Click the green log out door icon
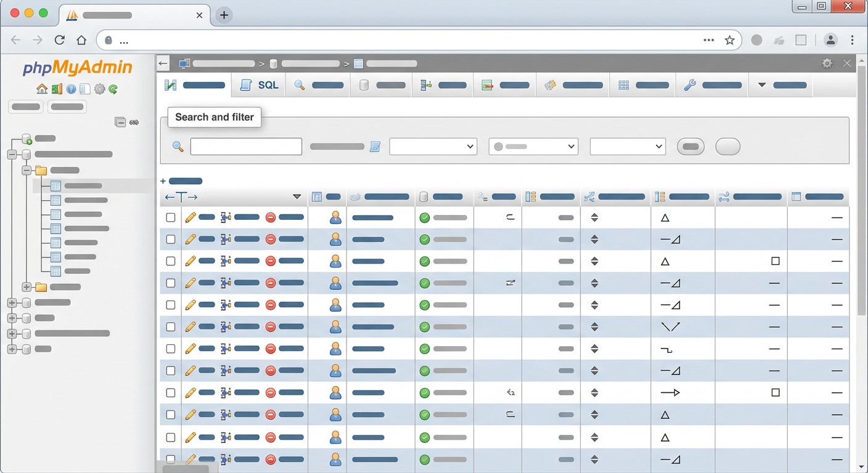868x473 pixels. [x=57, y=89]
